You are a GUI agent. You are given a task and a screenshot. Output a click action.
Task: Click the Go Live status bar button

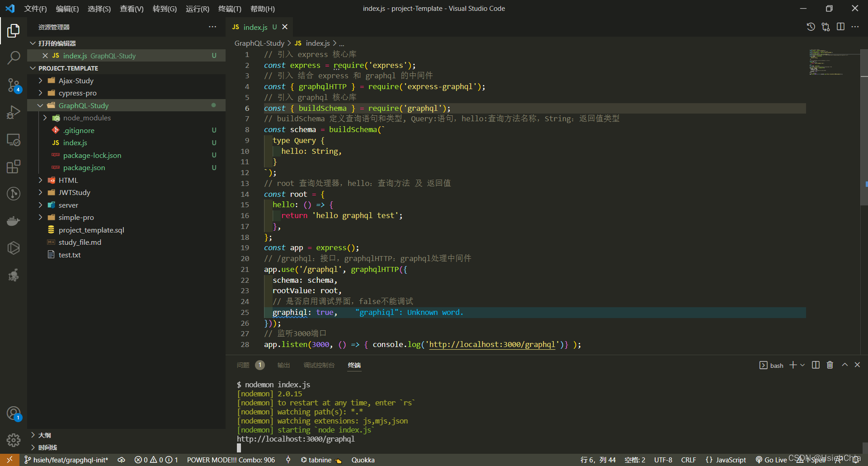(x=771, y=460)
